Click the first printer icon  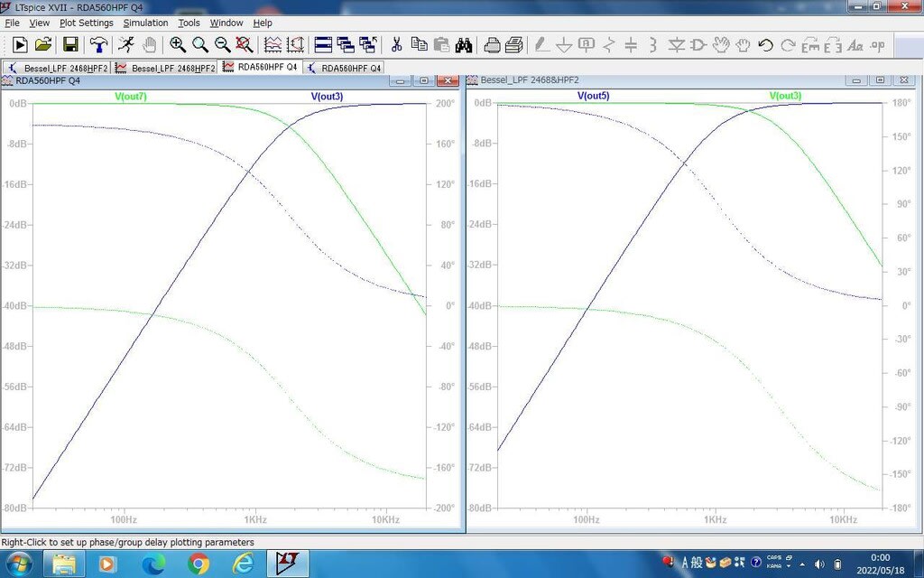click(x=492, y=45)
